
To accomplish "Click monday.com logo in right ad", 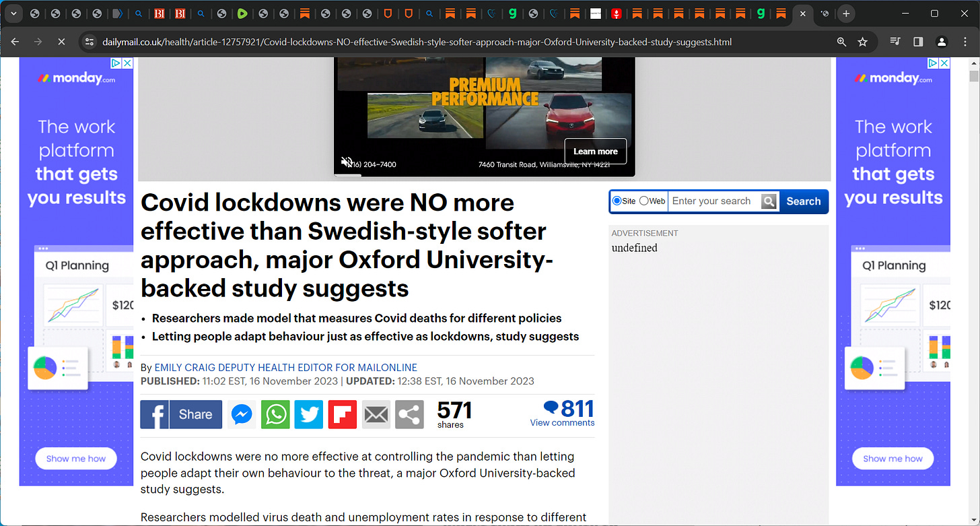I will tap(893, 78).
